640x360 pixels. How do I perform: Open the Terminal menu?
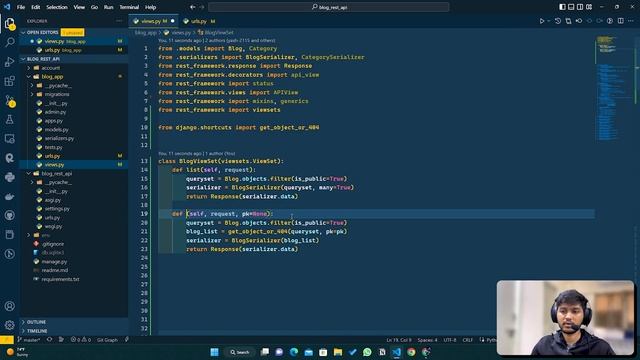coord(129,7)
